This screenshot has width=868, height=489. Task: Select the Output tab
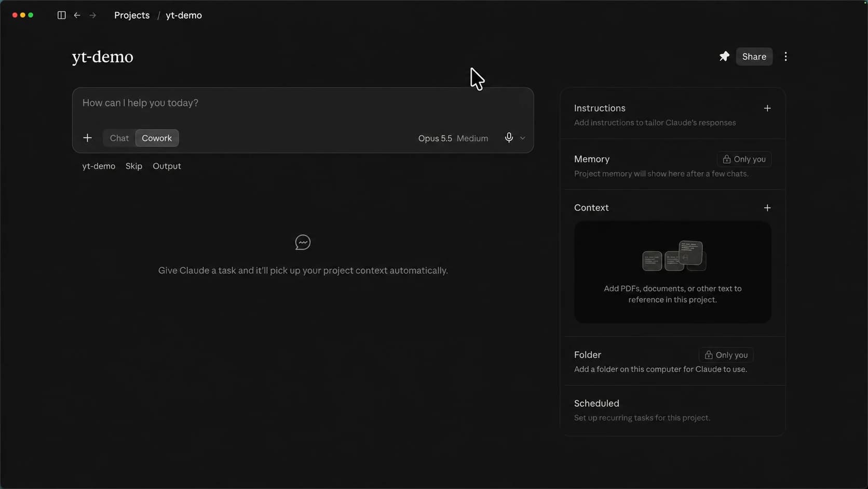click(167, 166)
